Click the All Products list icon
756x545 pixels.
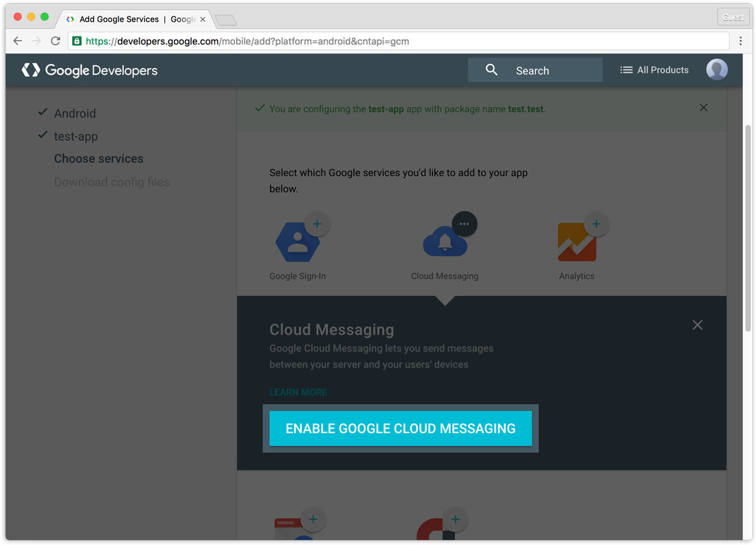tap(626, 70)
